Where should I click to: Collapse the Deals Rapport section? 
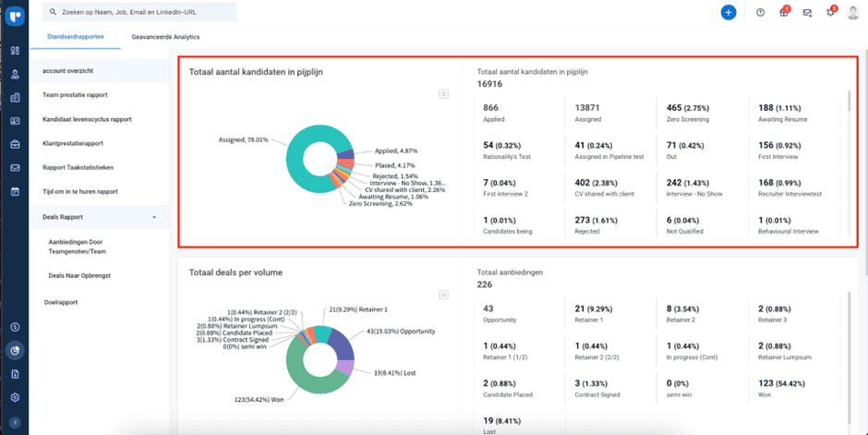pos(154,216)
